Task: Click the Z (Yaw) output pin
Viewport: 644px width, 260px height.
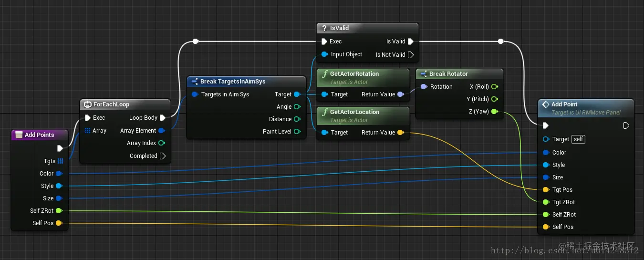Action: pyautogui.click(x=494, y=112)
